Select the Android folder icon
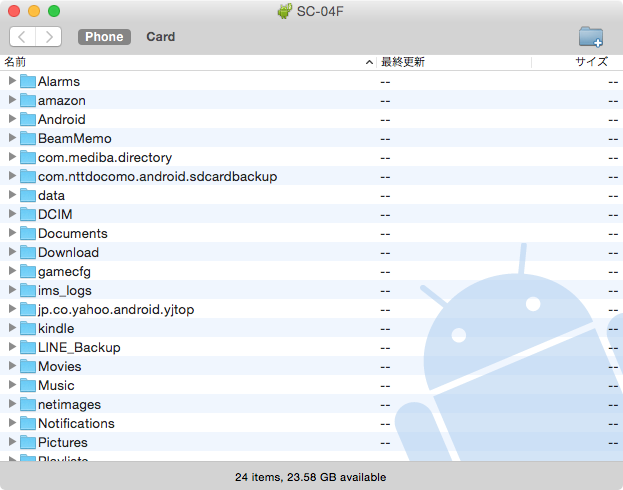This screenshot has width=623, height=490. pos(28,119)
